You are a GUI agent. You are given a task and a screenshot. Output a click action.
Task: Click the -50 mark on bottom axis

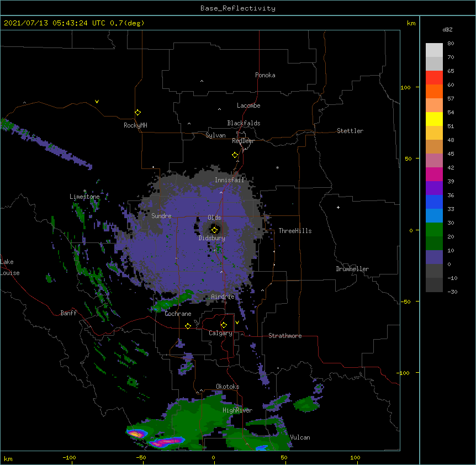click(141, 457)
